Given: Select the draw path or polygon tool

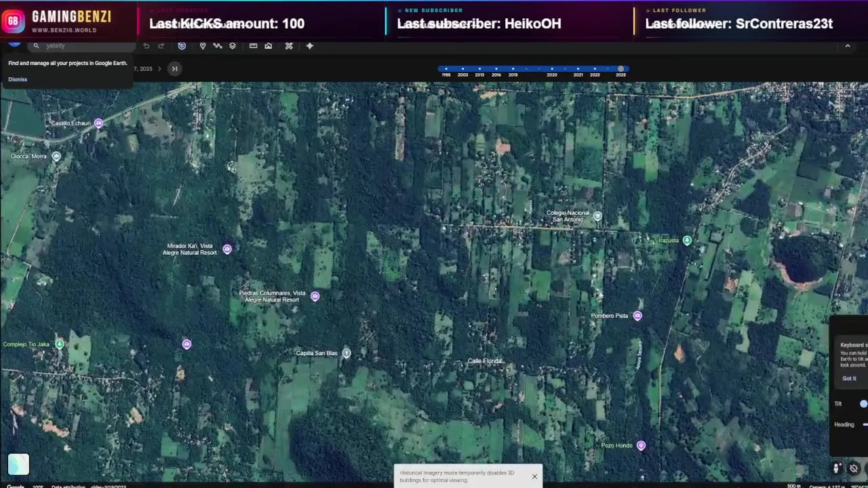Looking at the screenshot, I should pyautogui.click(x=218, y=46).
